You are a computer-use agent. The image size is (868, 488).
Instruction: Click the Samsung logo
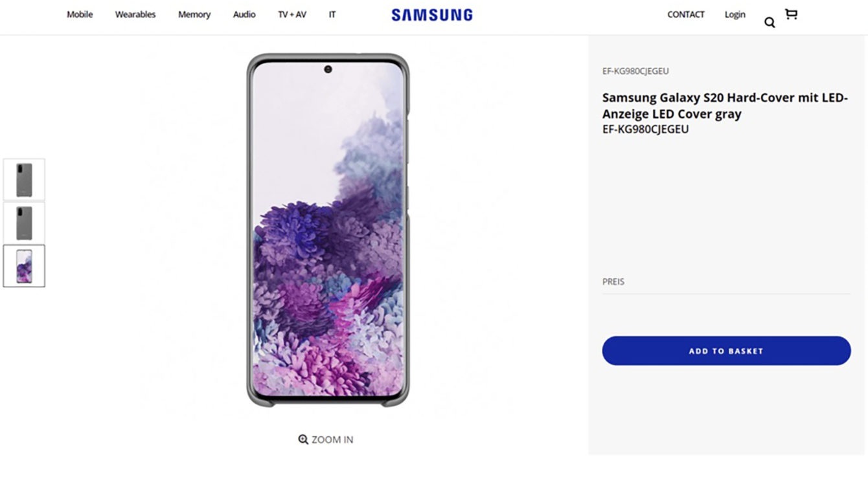pos(431,14)
